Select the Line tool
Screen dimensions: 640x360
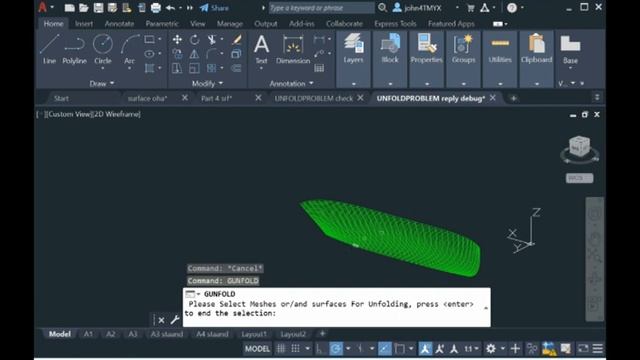(49, 49)
